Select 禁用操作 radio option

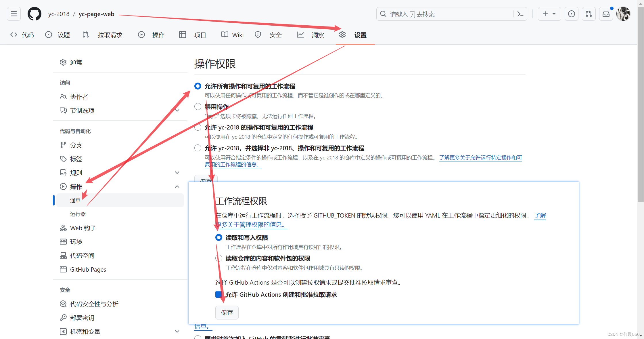(x=198, y=106)
